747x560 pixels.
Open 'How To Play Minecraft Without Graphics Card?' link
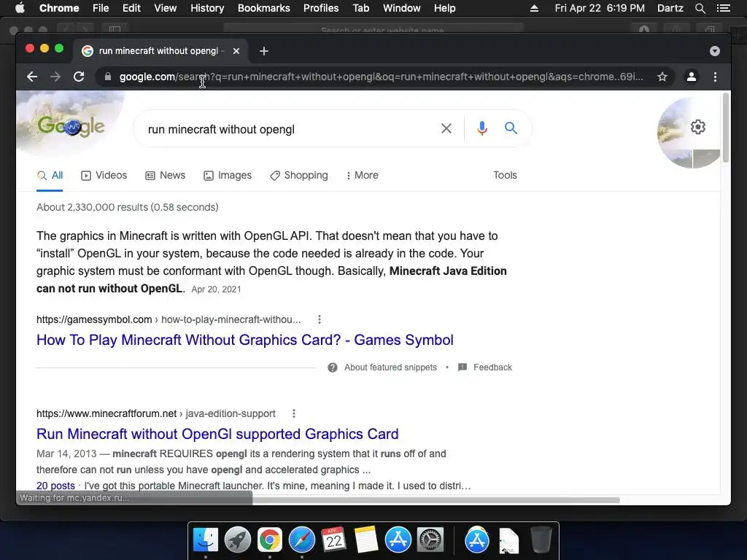(x=245, y=340)
